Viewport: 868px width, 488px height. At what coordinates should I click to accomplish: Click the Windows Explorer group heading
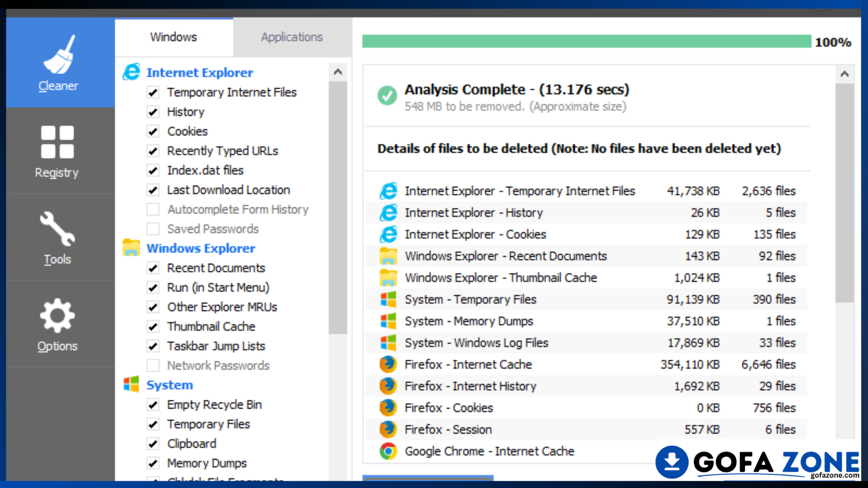point(201,248)
